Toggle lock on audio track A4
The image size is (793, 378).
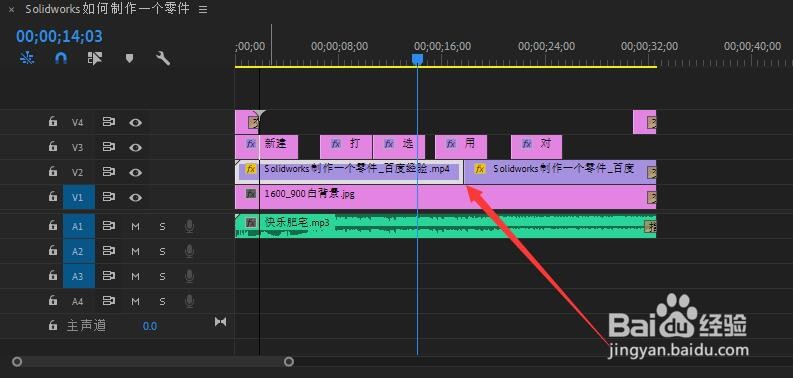(53, 301)
